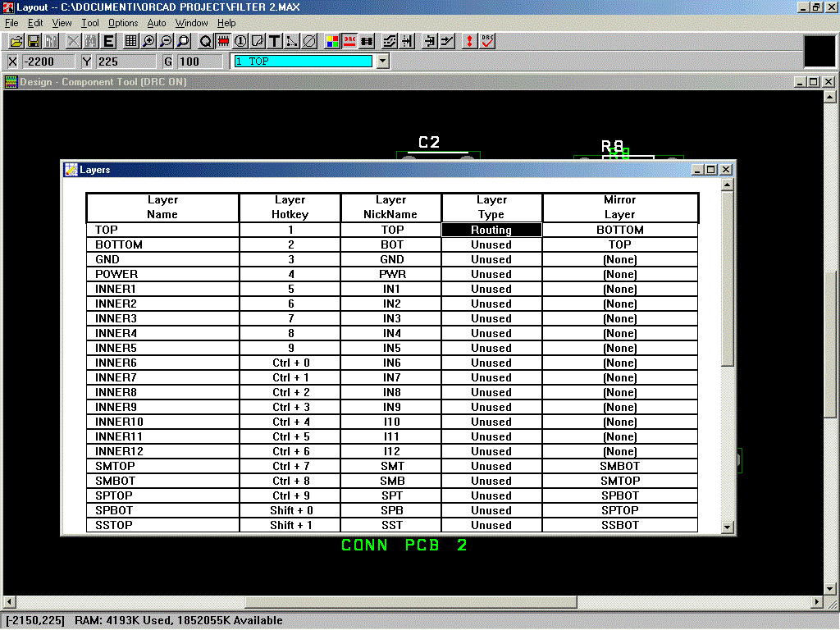Viewport: 840px width, 630px height.
Task: Open the Library Manager toolbar icon
Action: tap(51, 41)
